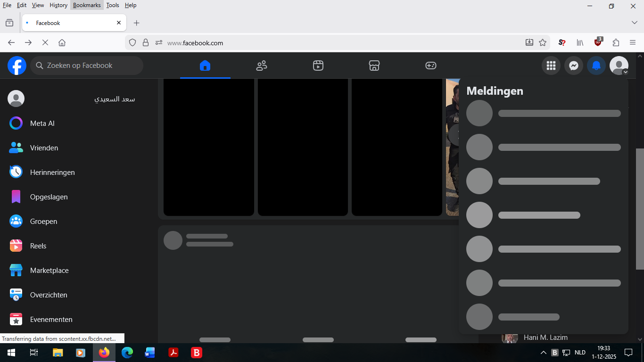The width and height of the screenshot is (644, 362).
Task: Show hidden system tray icons
Action: [543, 353]
